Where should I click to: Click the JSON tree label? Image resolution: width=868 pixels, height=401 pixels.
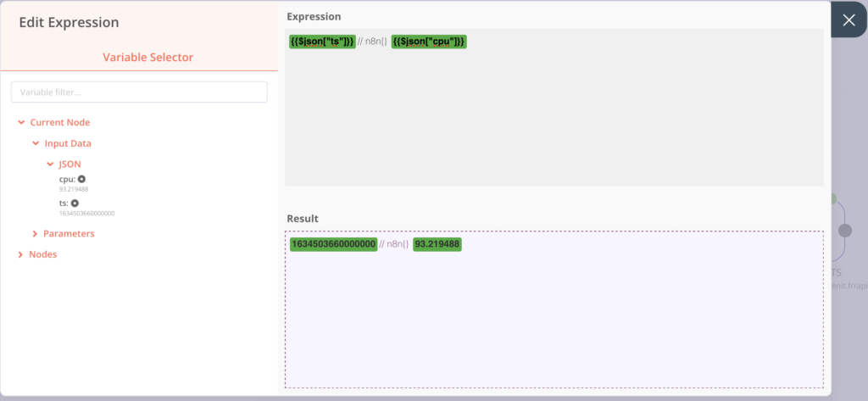[70, 164]
